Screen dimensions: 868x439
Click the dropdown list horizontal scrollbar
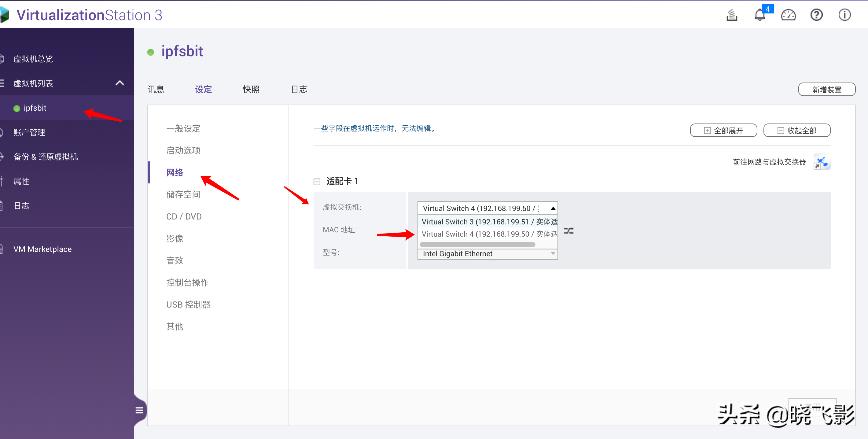point(477,245)
